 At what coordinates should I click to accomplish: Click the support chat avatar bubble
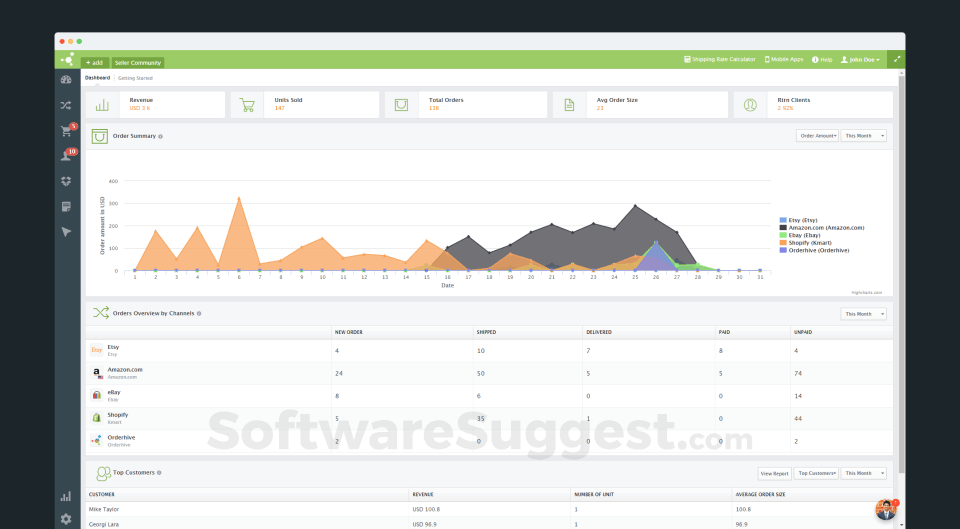pyautogui.click(x=886, y=509)
